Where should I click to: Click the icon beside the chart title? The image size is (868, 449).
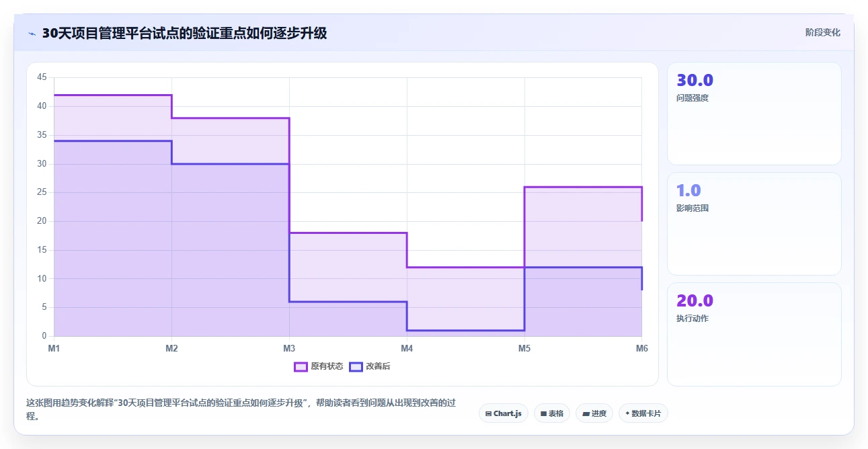(32, 34)
